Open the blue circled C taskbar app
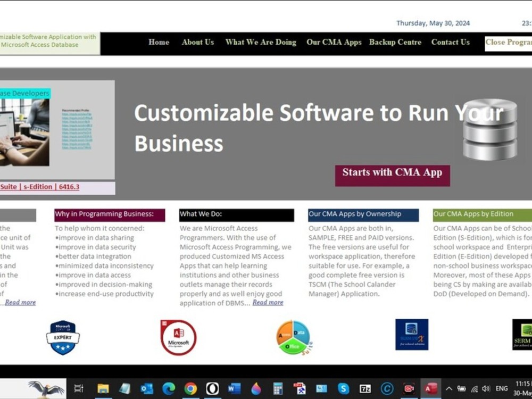532x399 pixels. pyautogui.click(x=387, y=388)
